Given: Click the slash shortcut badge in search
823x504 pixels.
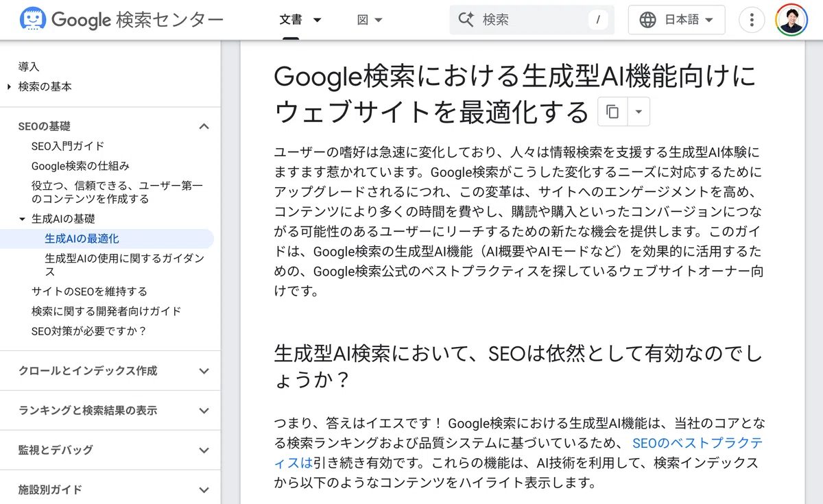Looking at the screenshot, I should (x=598, y=20).
